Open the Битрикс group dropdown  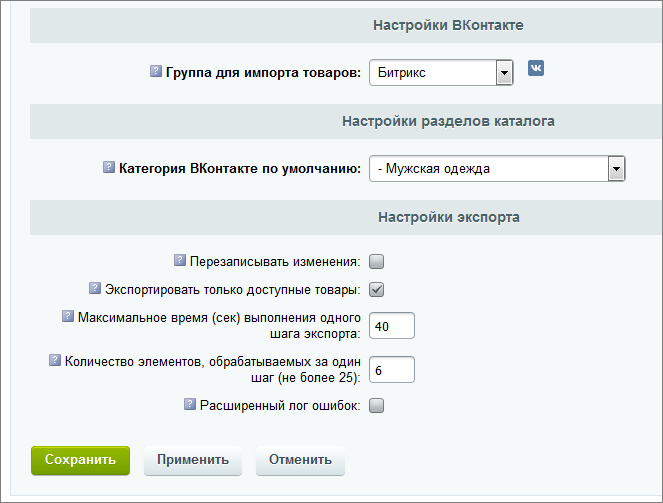441,73
